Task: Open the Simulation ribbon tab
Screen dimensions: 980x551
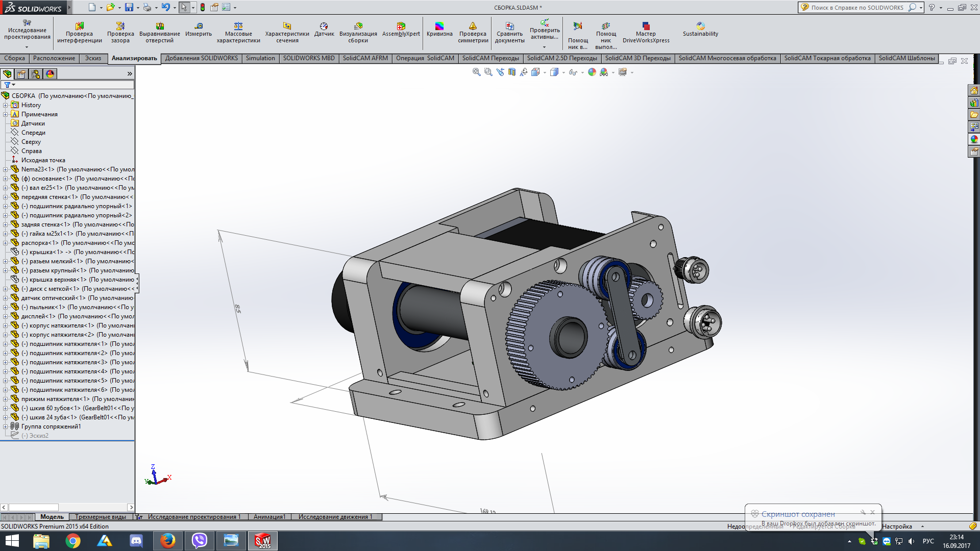Action: click(260, 58)
